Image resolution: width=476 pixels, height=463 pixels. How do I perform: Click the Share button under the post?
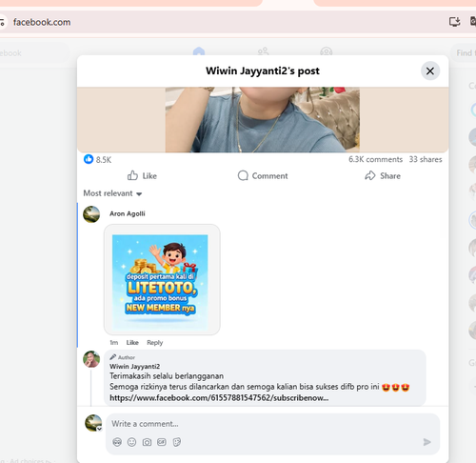[383, 175]
